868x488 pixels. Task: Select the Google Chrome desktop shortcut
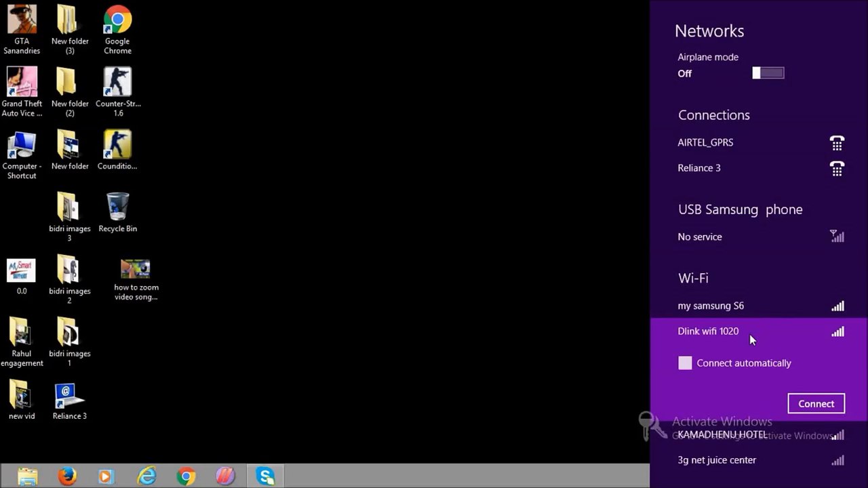[x=117, y=30]
